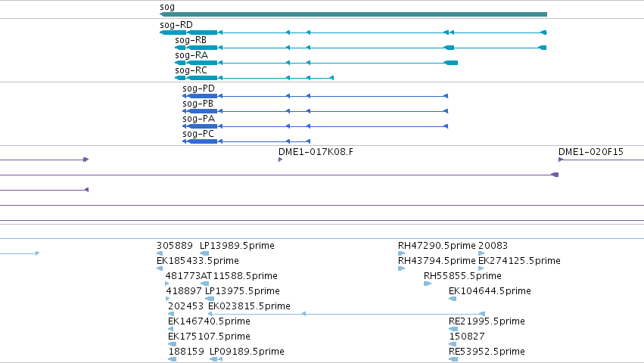The width and height of the screenshot is (644, 363).
Task: Click the arrow glyph under EK175107.5prime
Action: point(172,345)
